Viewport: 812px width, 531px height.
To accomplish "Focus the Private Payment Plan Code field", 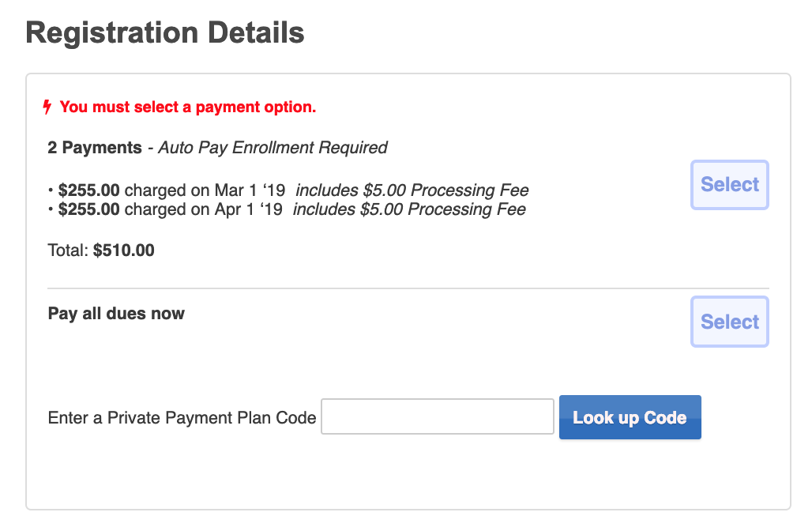I will (x=438, y=416).
